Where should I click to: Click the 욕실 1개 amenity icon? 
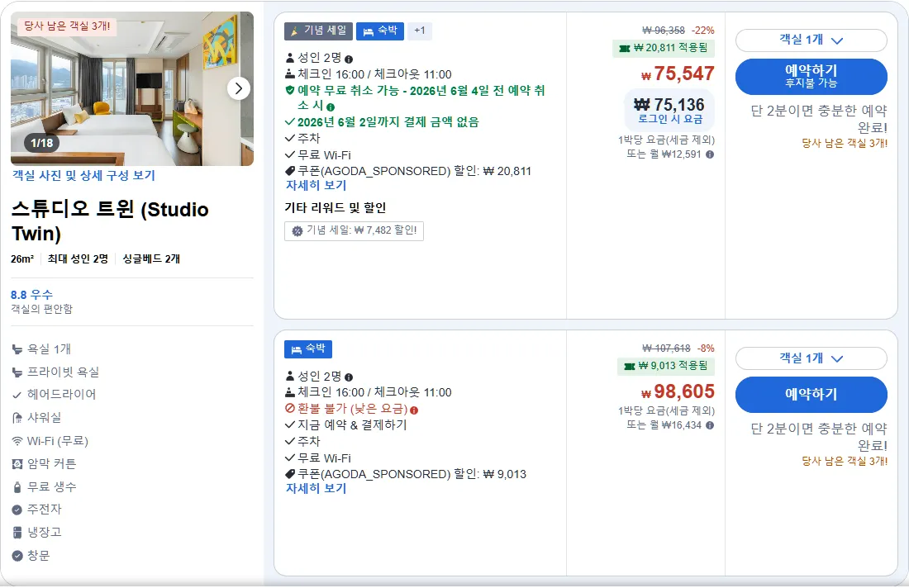17,349
